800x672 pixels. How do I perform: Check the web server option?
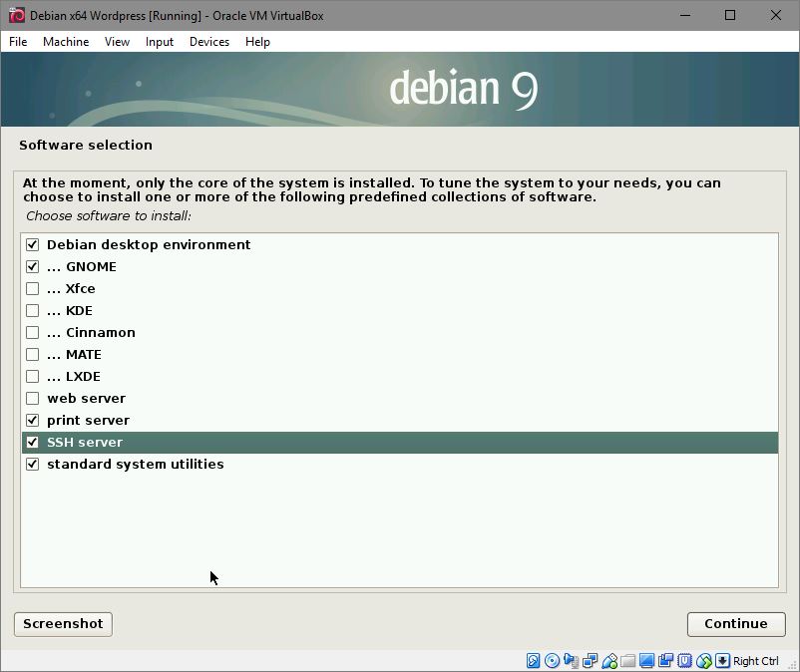pos(32,398)
